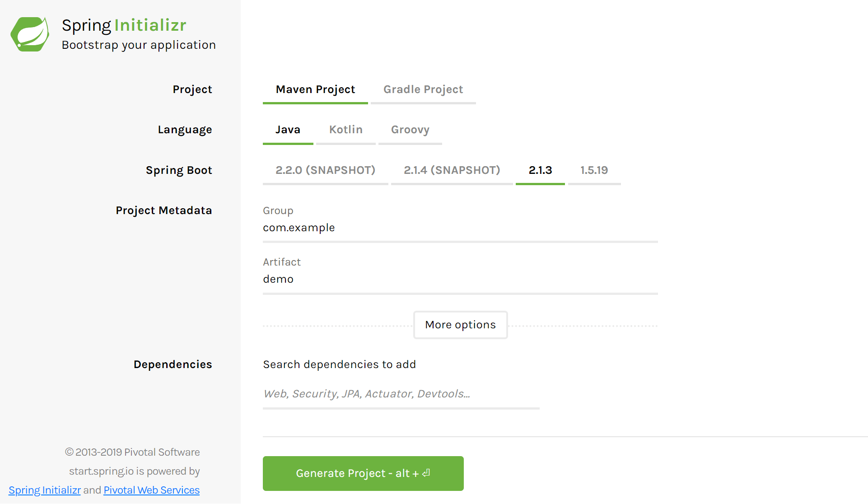Choose Spring Boot version 2.1.4 SNAPSHOT
This screenshot has width=868, height=504.
(452, 170)
